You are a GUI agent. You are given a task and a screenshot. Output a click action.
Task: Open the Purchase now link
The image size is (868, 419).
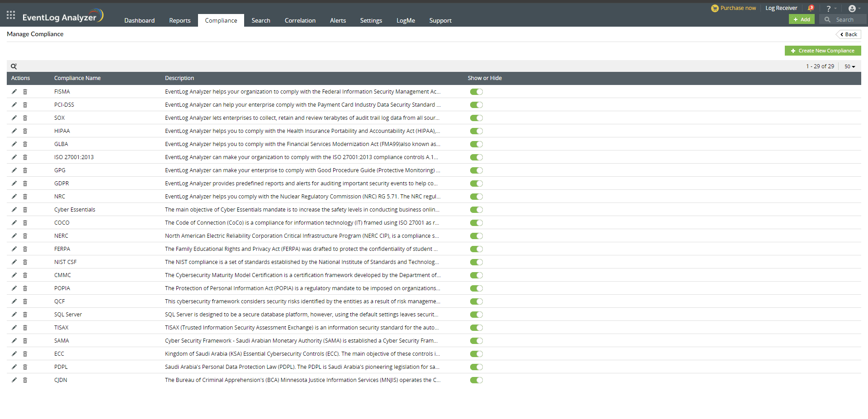click(733, 8)
